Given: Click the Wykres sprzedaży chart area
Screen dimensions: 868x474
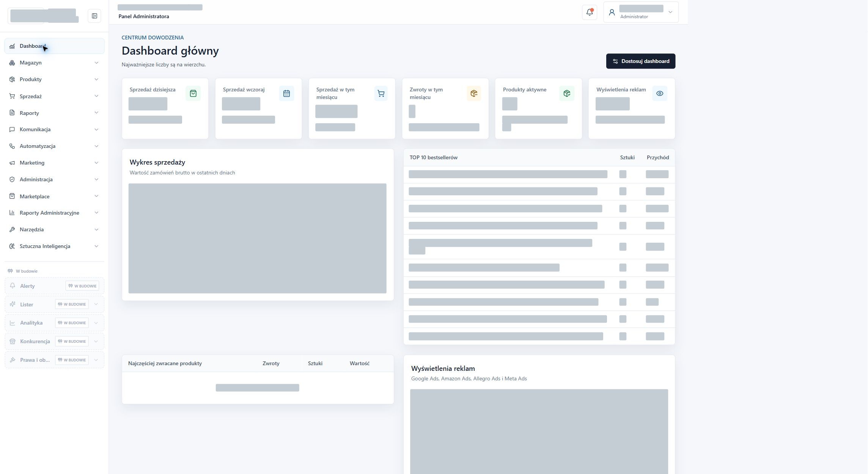Looking at the screenshot, I should click(258, 239).
